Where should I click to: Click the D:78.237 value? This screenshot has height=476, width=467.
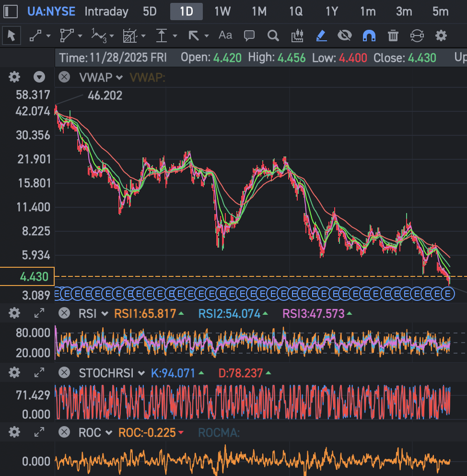click(241, 373)
